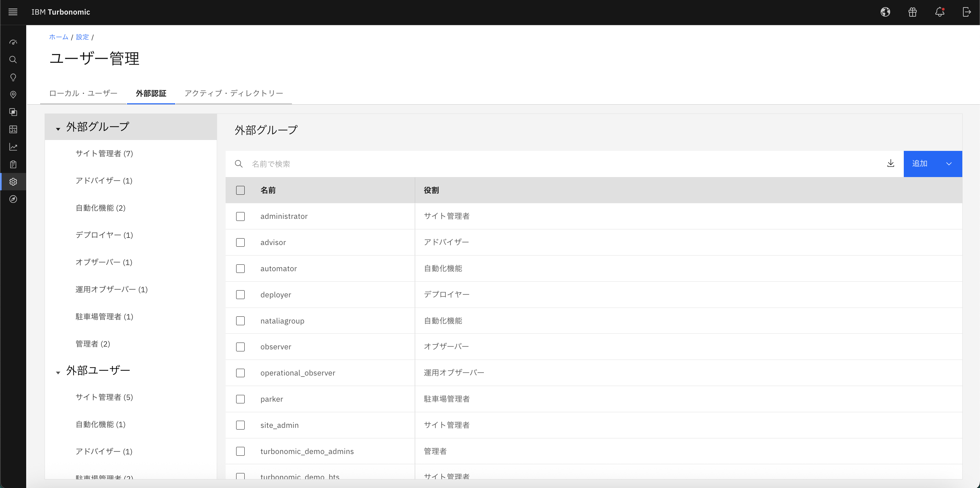Screen dimensions: 980x488
Task: Click the ホーム breadcrumb link
Action: [x=59, y=37]
